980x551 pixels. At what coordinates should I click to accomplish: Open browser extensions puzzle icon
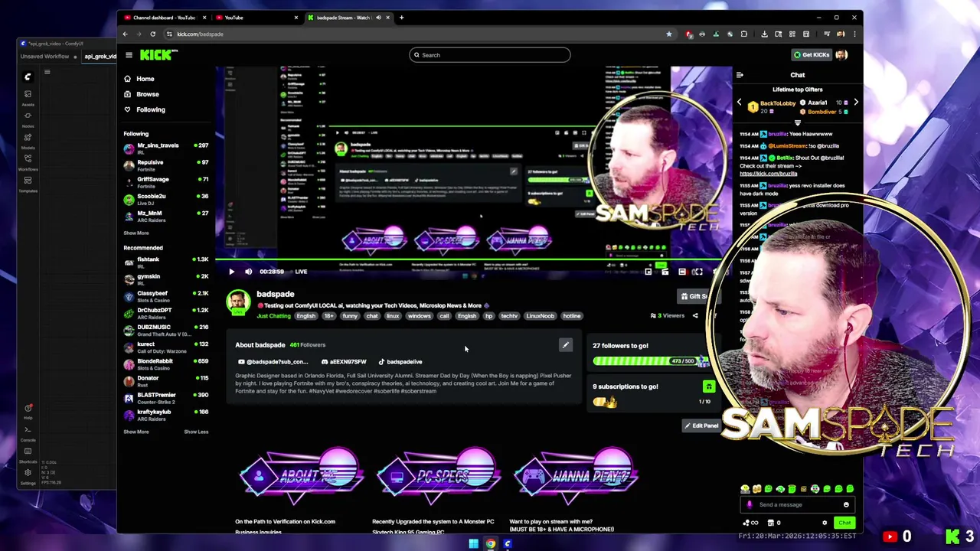(743, 34)
